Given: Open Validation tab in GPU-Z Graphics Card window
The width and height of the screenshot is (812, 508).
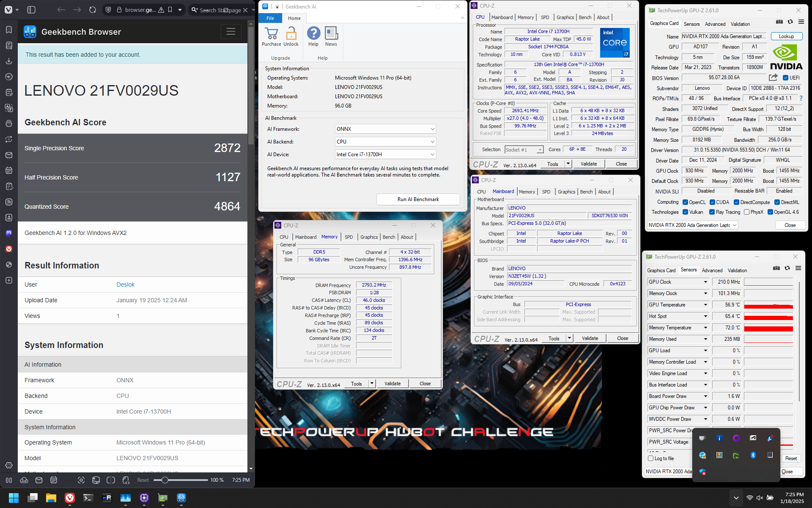Looking at the screenshot, I should click(x=741, y=24).
